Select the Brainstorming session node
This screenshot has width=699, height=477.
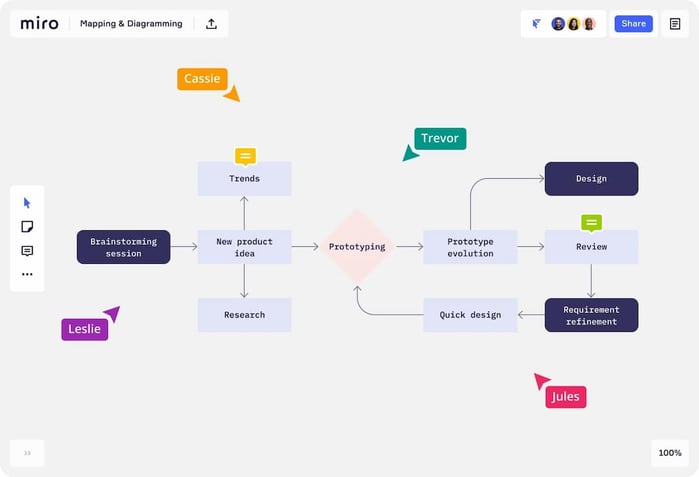point(123,247)
